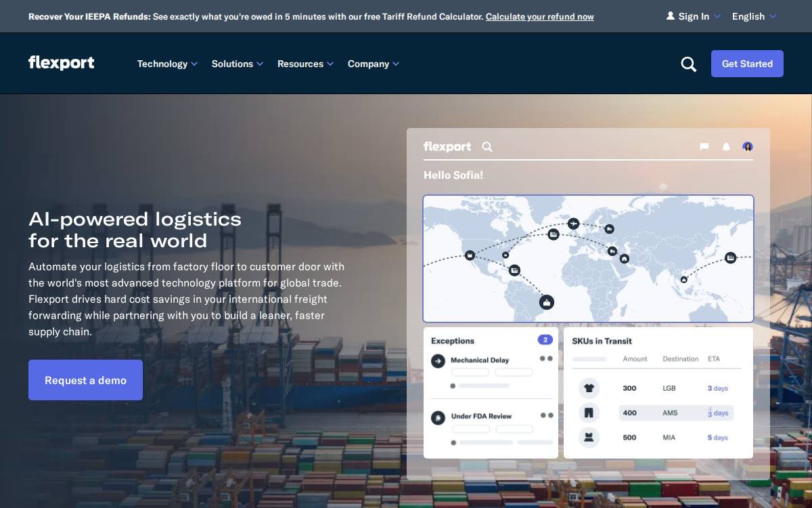Click the Exceptions heading

tap(453, 341)
